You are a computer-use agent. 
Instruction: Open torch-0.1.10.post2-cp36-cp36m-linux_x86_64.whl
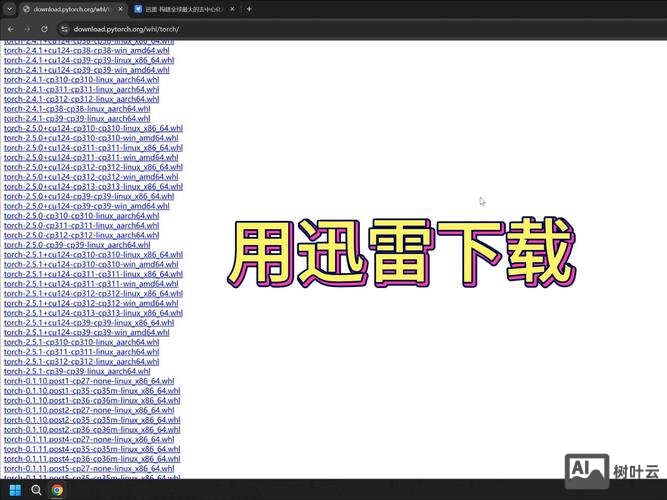[92, 430]
